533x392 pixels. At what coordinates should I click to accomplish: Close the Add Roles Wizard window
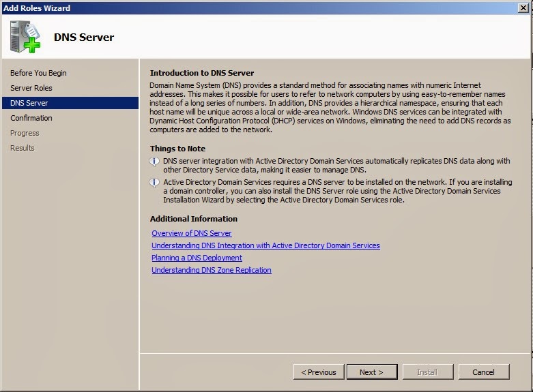click(523, 7)
